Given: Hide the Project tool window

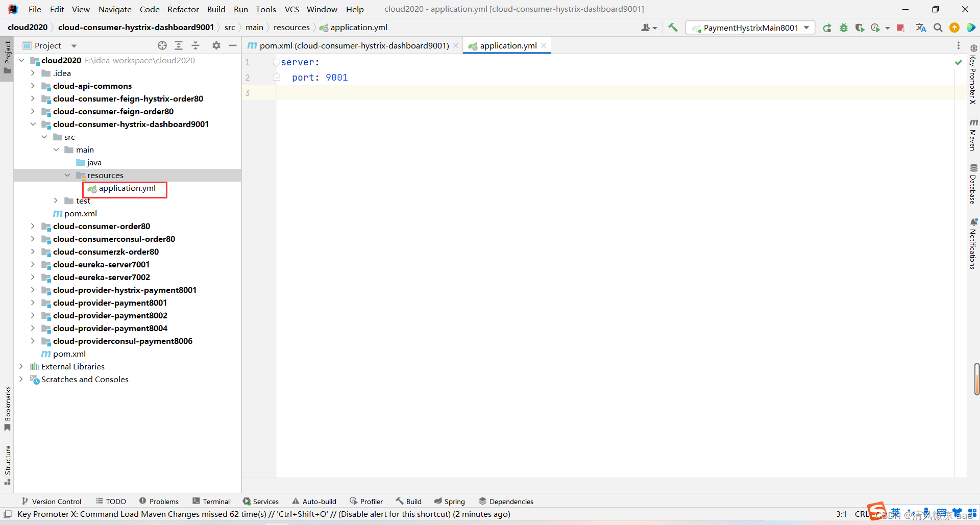Looking at the screenshot, I should pyautogui.click(x=233, y=45).
